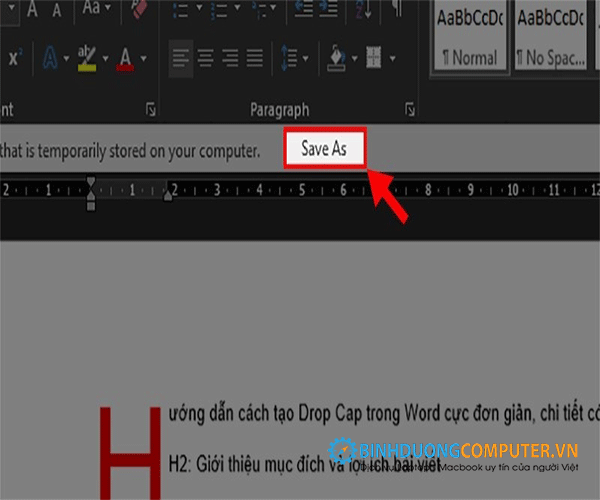Image resolution: width=600 pixels, height=500 pixels.
Task: Click the text highlight color icon
Action: (88, 57)
